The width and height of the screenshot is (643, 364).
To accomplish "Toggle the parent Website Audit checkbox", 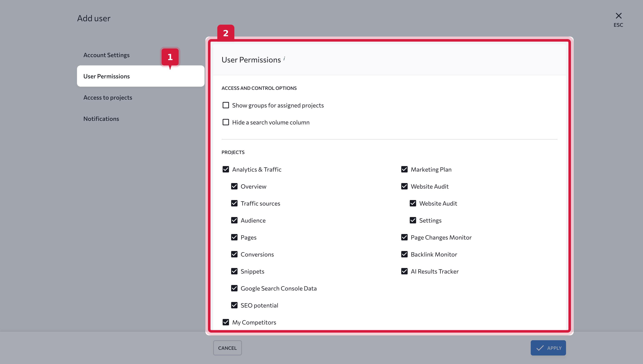I will tap(404, 186).
